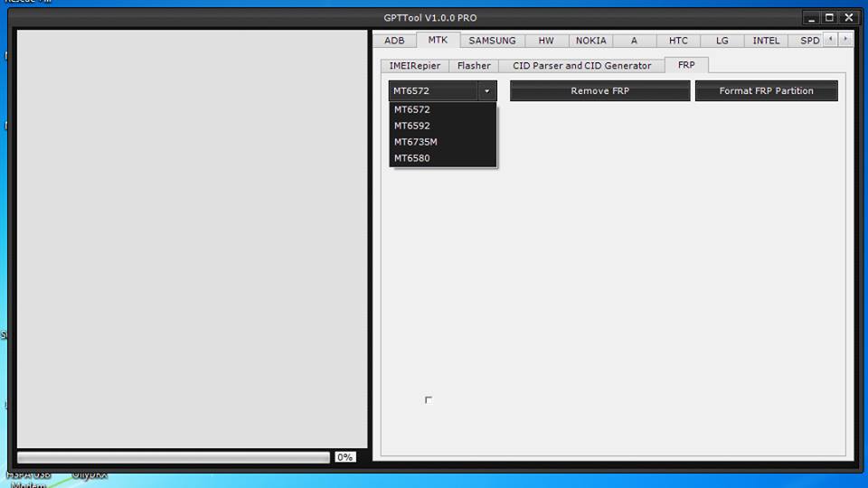
Task: Choose MT6592 from the dropdown list
Action: click(x=442, y=126)
